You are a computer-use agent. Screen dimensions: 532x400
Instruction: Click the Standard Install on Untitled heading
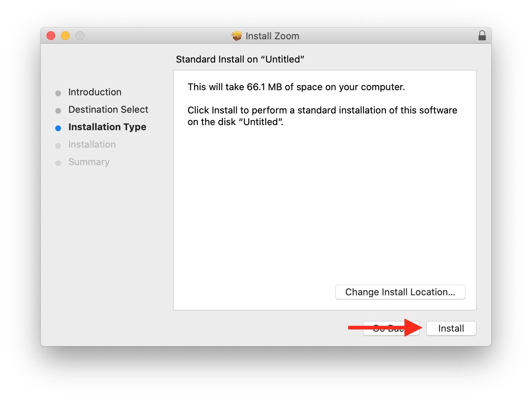point(240,59)
